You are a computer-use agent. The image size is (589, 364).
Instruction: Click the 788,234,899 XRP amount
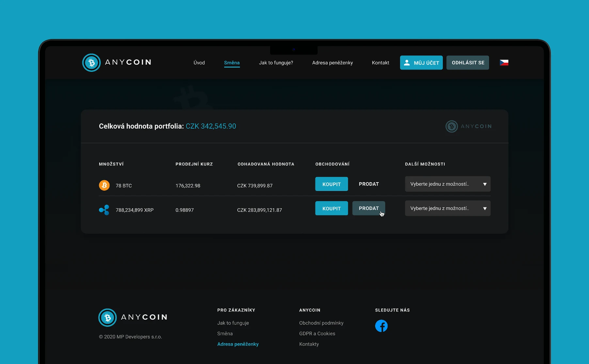pos(135,210)
